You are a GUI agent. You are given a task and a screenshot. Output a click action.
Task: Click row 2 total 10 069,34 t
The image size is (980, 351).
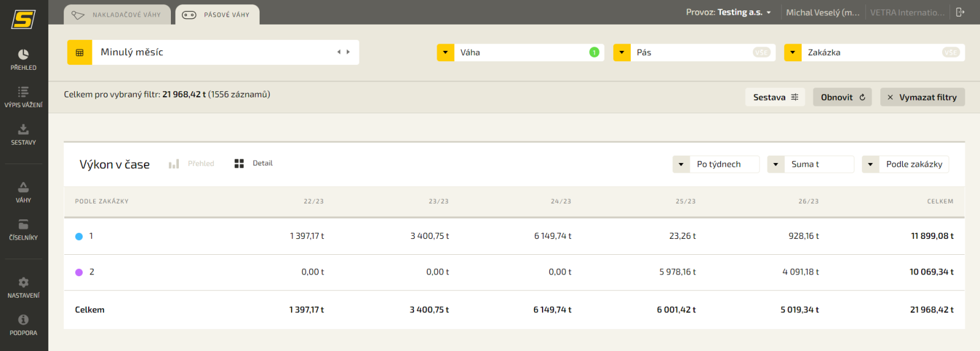pyautogui.click(x=932, y=272)
